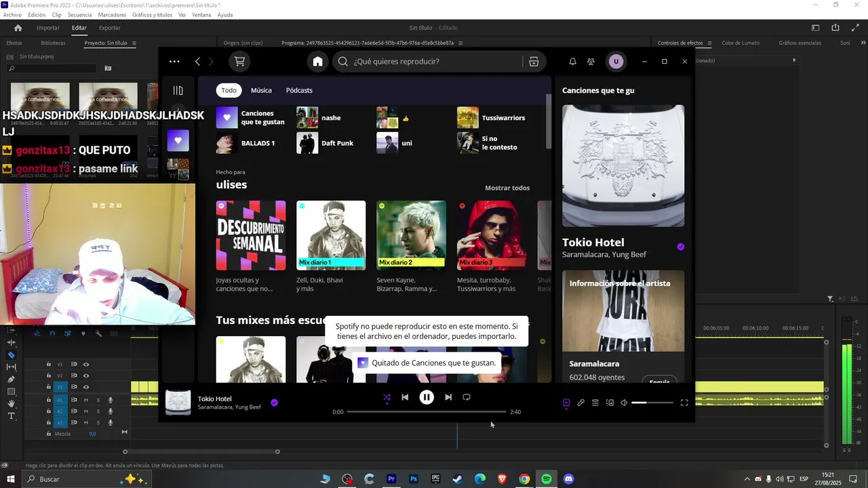Toggle lock on track V1
Image resolution: width=868 pixels, height=488 pixels.
pos(48,386)
